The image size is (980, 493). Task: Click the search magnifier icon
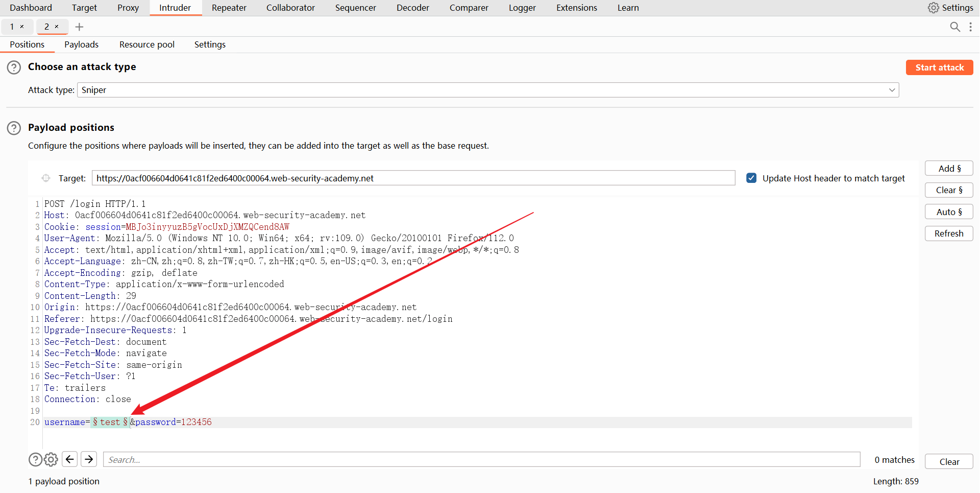[955, 27]
